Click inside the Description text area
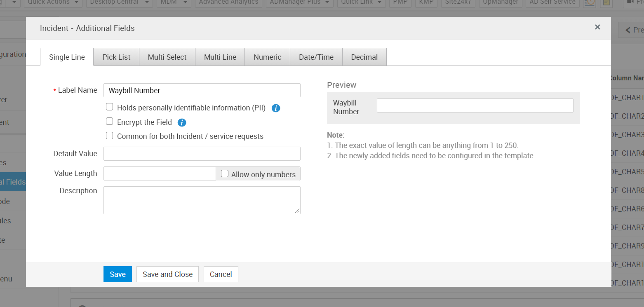The width and height of the screenshot is (644, 307). click(202, 200)
